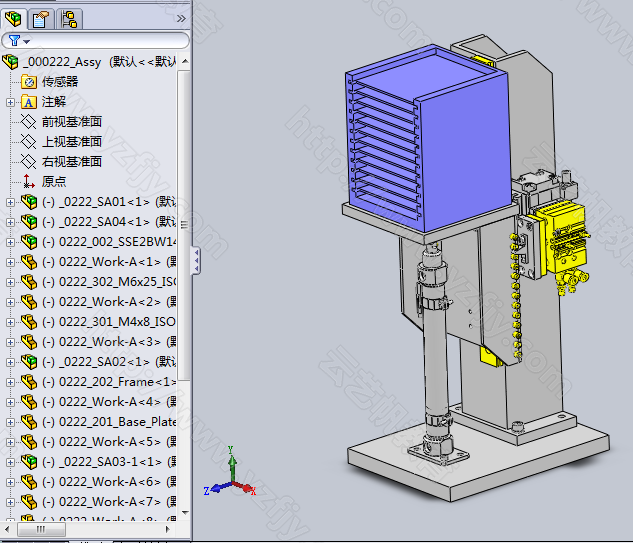
Task: Click the horizontal scrollbar right arrow
Action: pos(168,529)
